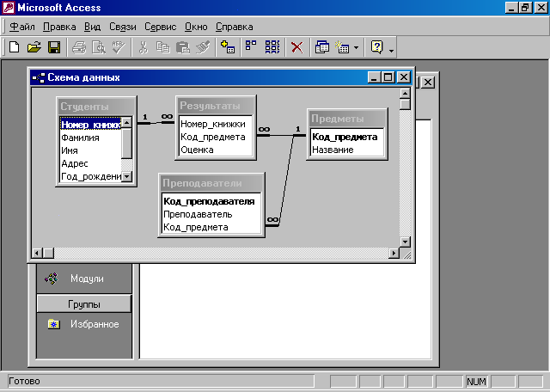Print using the printer icon

pyautogui.click(x=79, y=47)
